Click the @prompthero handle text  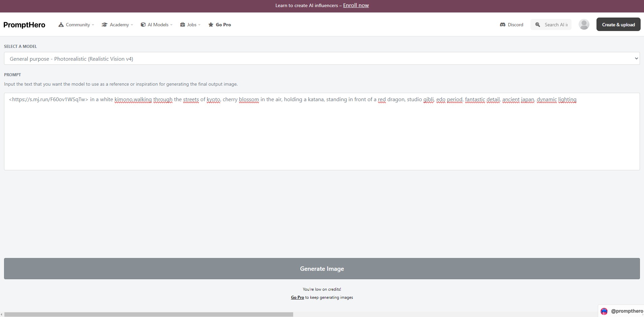[x=627, y=311]
